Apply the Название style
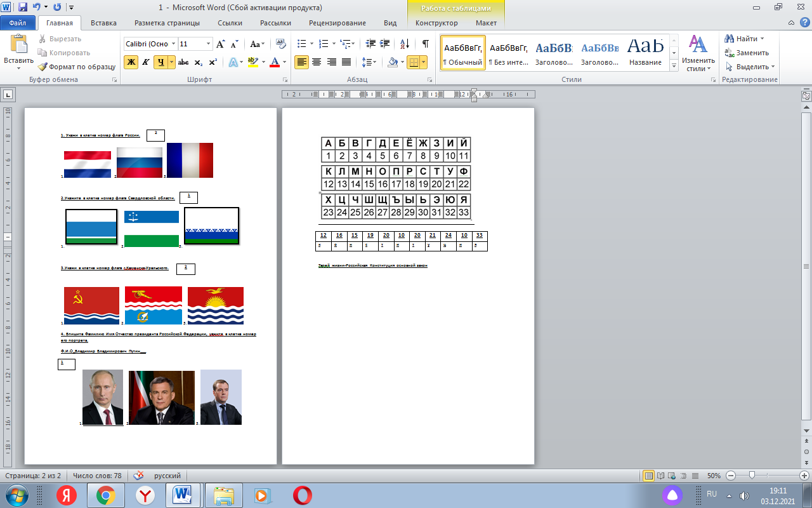 coord(645,53)
